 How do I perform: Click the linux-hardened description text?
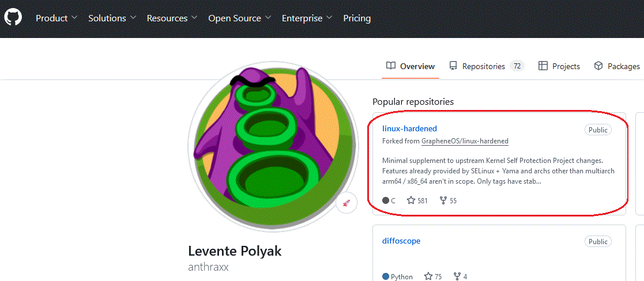click(x=498, y=170)
